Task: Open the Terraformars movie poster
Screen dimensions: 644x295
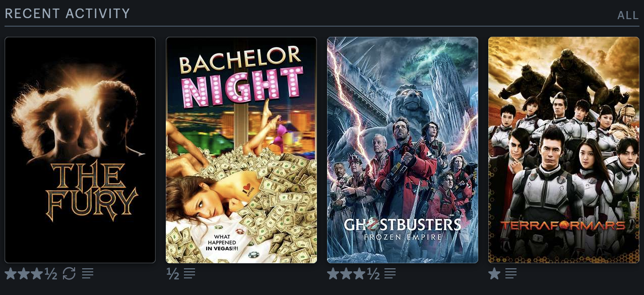Action: (564, 150)
